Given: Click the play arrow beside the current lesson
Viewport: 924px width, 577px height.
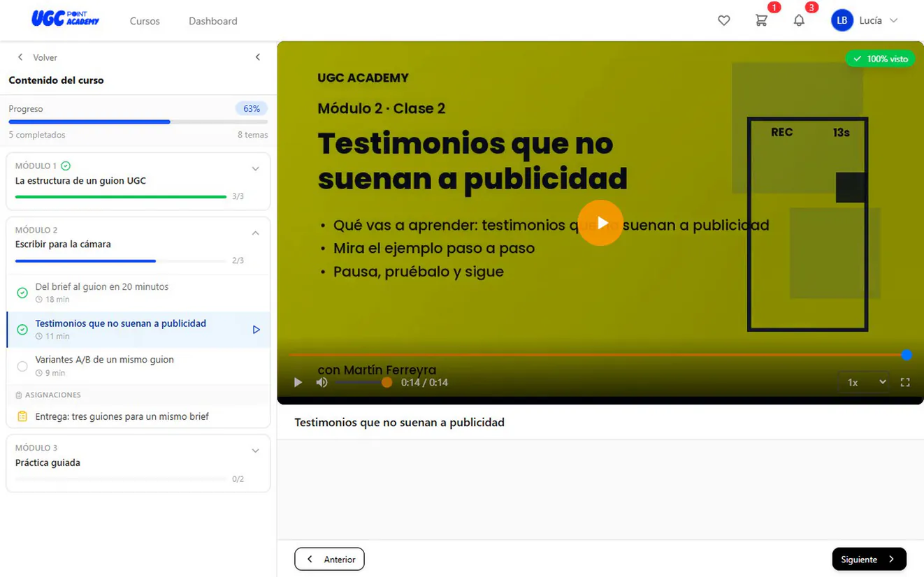Looking at the screenshot, I should (x=257, y=330).
